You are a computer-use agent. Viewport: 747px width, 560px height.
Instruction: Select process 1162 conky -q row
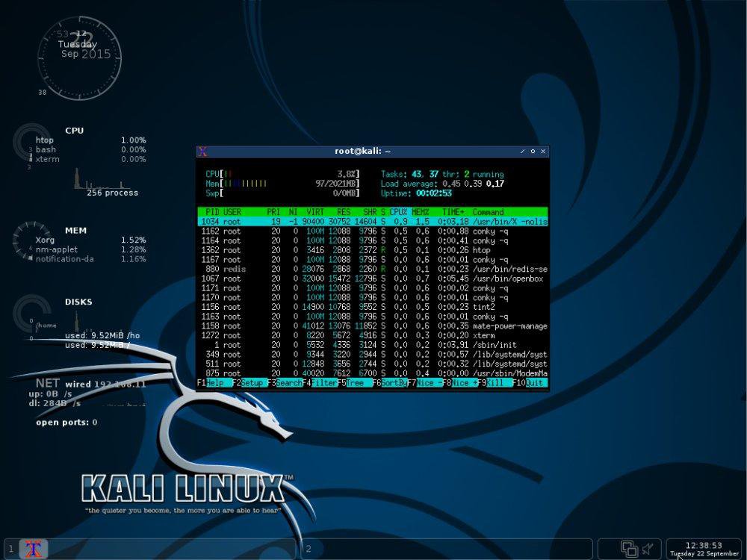coord(373,231)
